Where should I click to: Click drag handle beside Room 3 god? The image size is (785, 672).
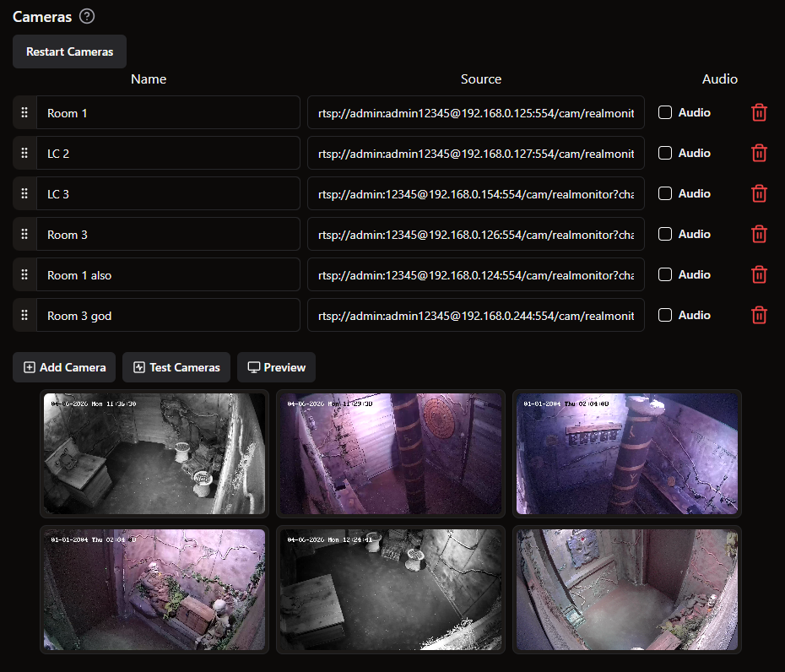click(x=24, y=315)
